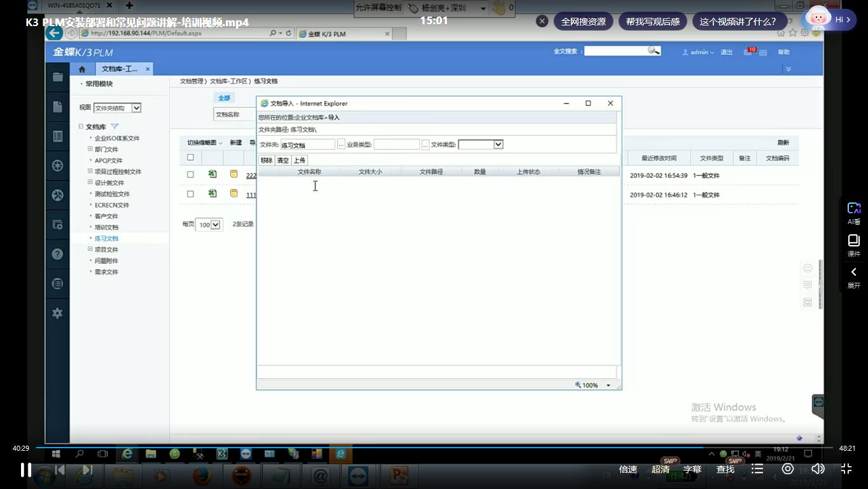Viewport: 868px width, 489px height.
Task: Click the magnifier icon in 全文搜索
Action: click(x=654, y=51)
